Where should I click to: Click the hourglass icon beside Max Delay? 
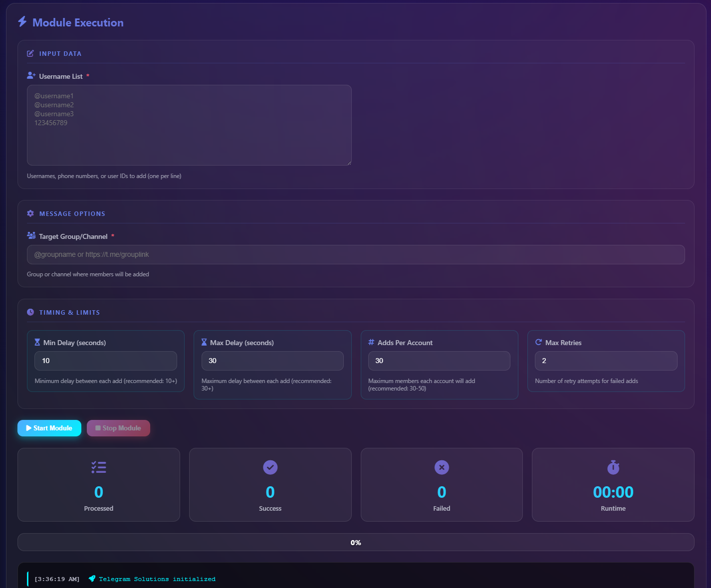204,343
